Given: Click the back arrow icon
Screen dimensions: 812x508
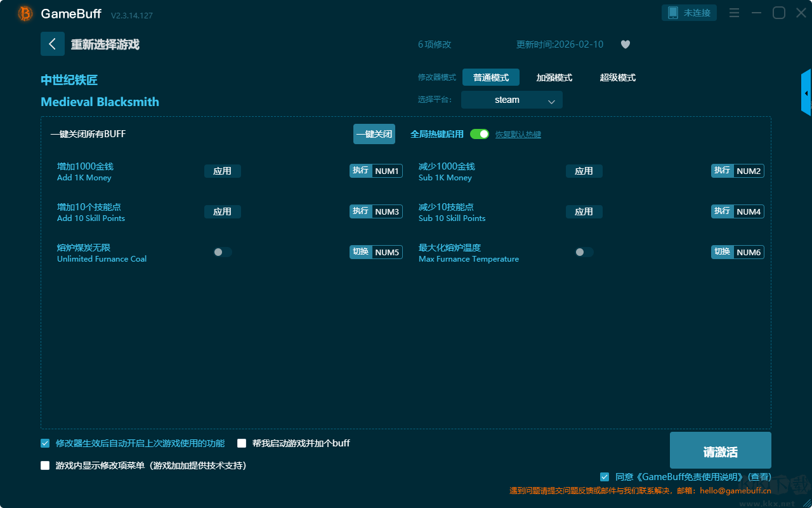Looking at the screenshot, I should (x=53, y=44).
